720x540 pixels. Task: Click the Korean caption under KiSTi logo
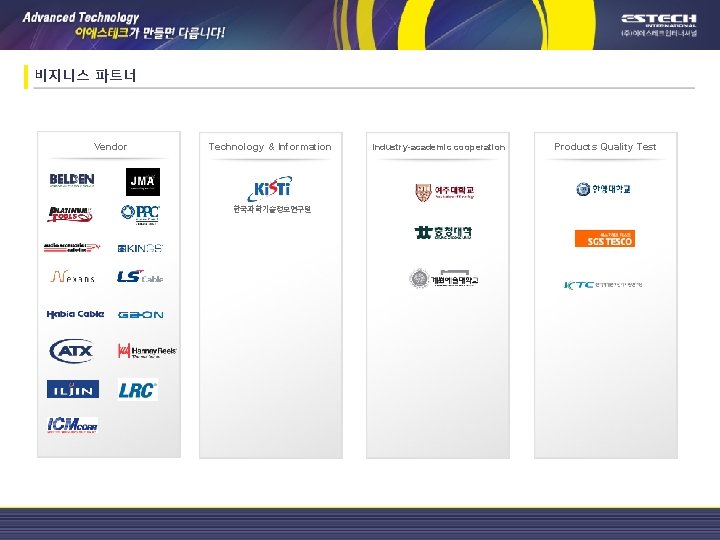[x=272, y=209]
